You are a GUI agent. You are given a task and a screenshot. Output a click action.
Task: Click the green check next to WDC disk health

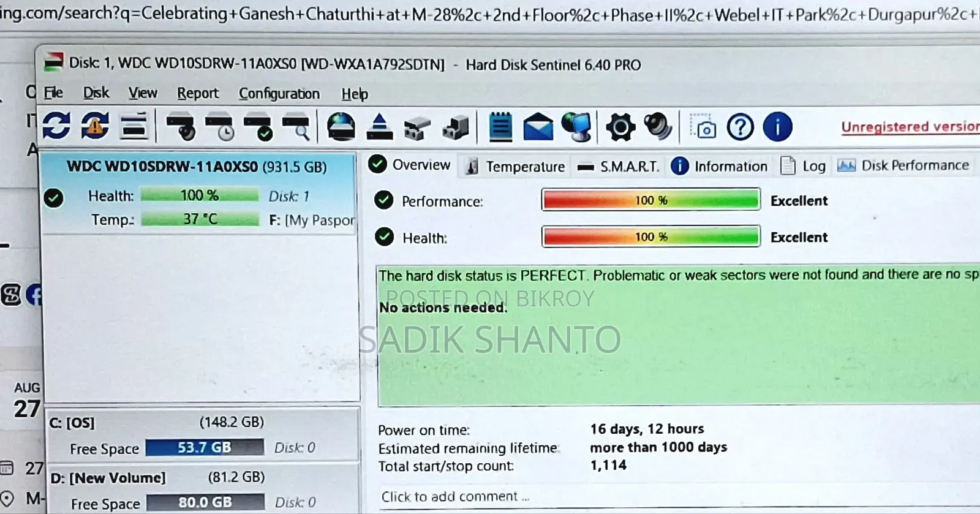(54, 197)
